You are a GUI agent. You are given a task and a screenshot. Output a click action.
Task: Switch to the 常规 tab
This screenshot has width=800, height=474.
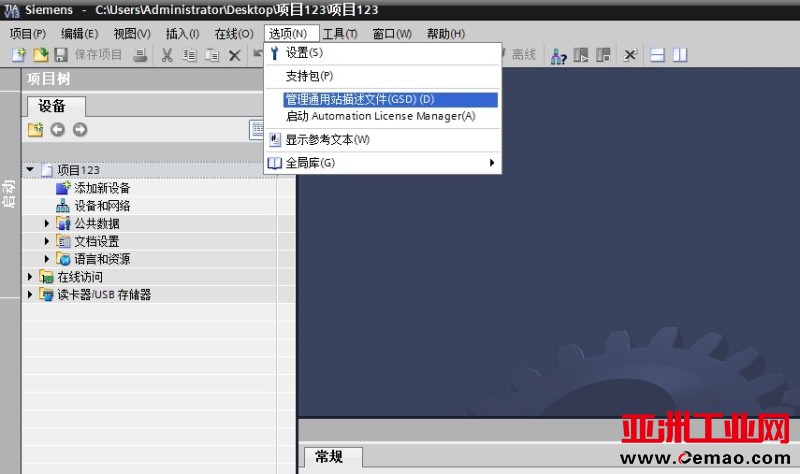coord(329,457)
